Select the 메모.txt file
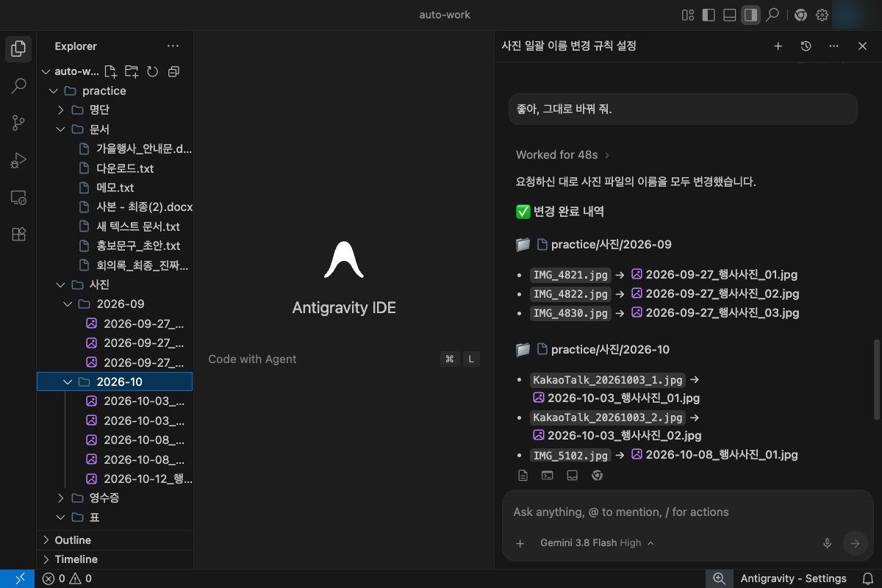Screen dimensions: 882x588 [x=115, y=187]
